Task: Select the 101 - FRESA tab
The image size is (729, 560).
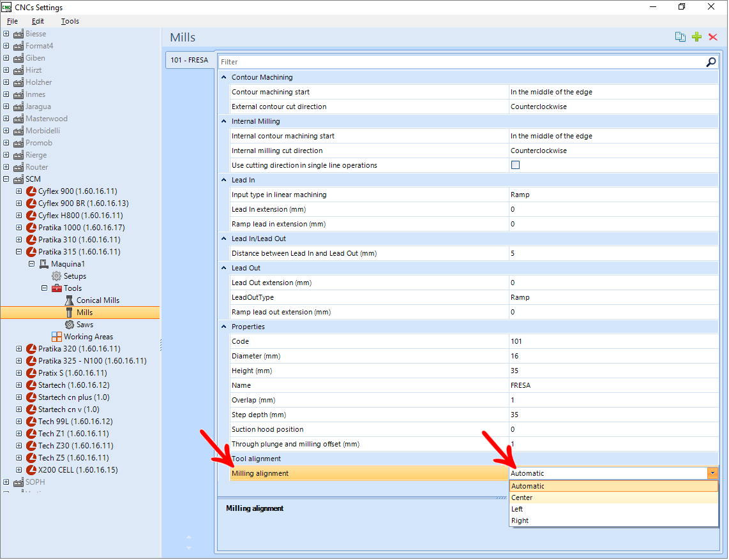Action: tap(189, 61)
